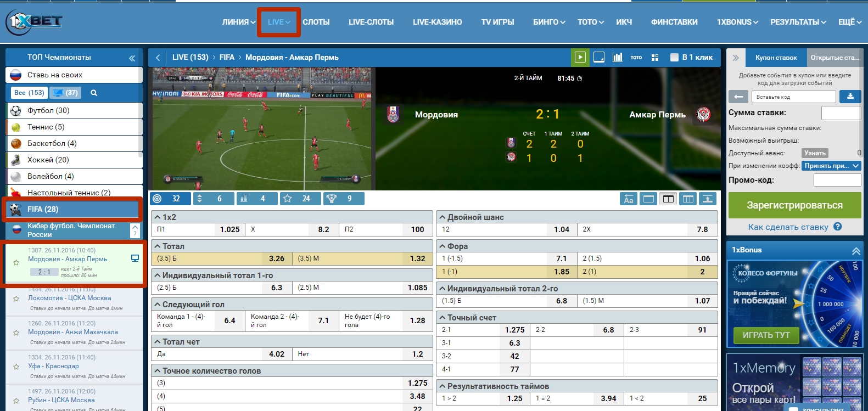Switch markets to single column layout
Image resolution: width=868 pixels, height=411 pixels.
pos(648,199)
